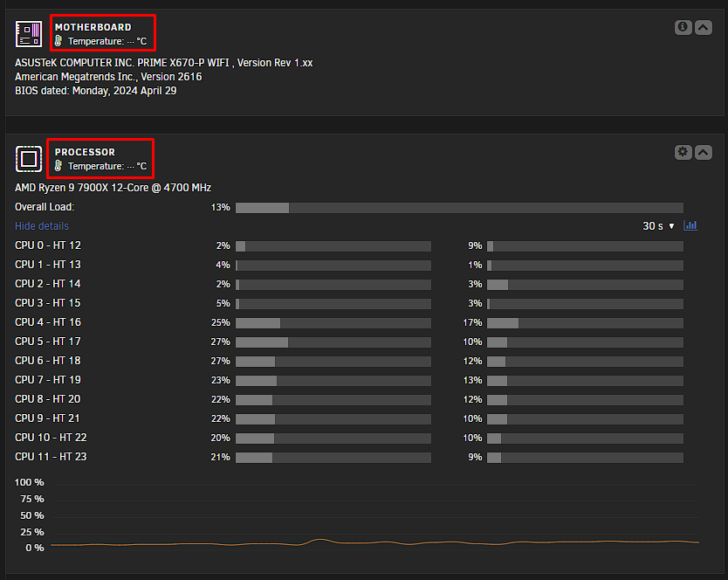The width and height of the screenshot is (728, 580).
Task: Open the 30 s interval dropdown
Action: coord(658,226)
